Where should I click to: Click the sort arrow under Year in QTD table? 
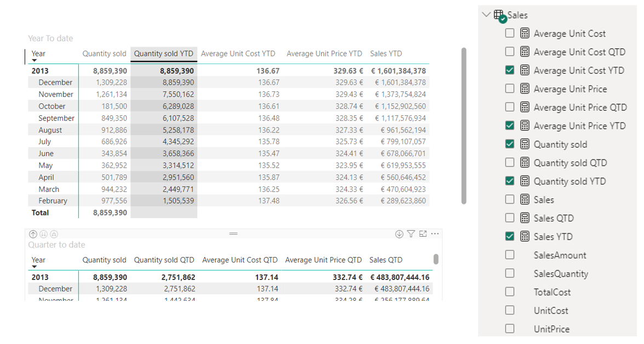tap(34, 266)
